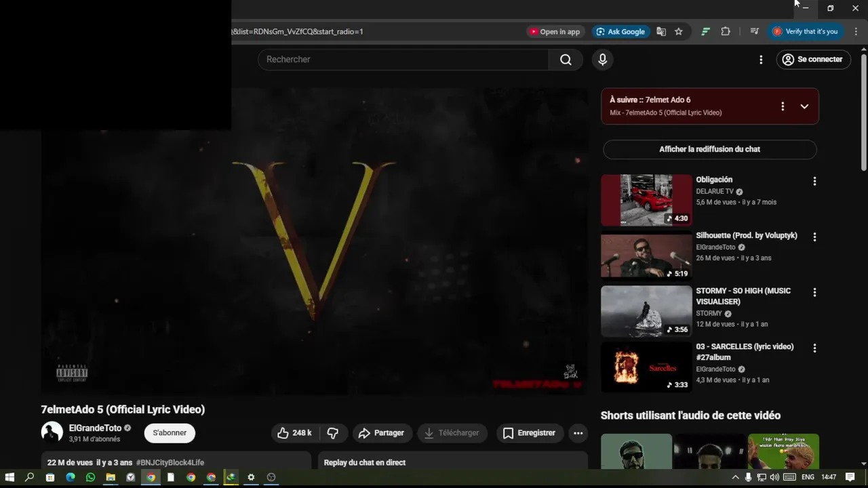Open the touch keyboard tray icon
Screen dimensions: 868x488
coord(789,477)
